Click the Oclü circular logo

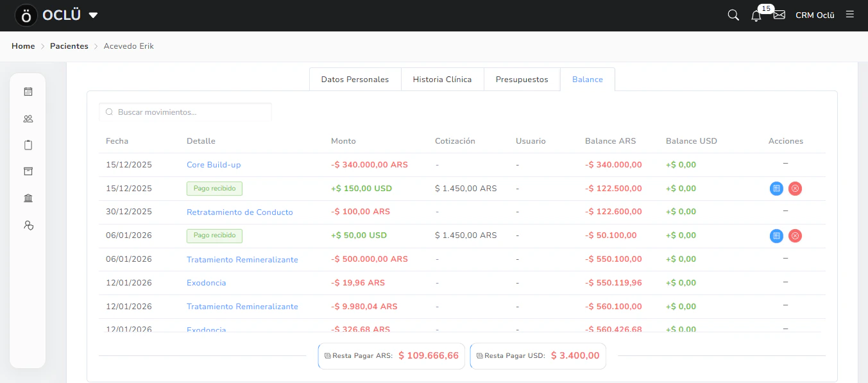pos(26,15)
